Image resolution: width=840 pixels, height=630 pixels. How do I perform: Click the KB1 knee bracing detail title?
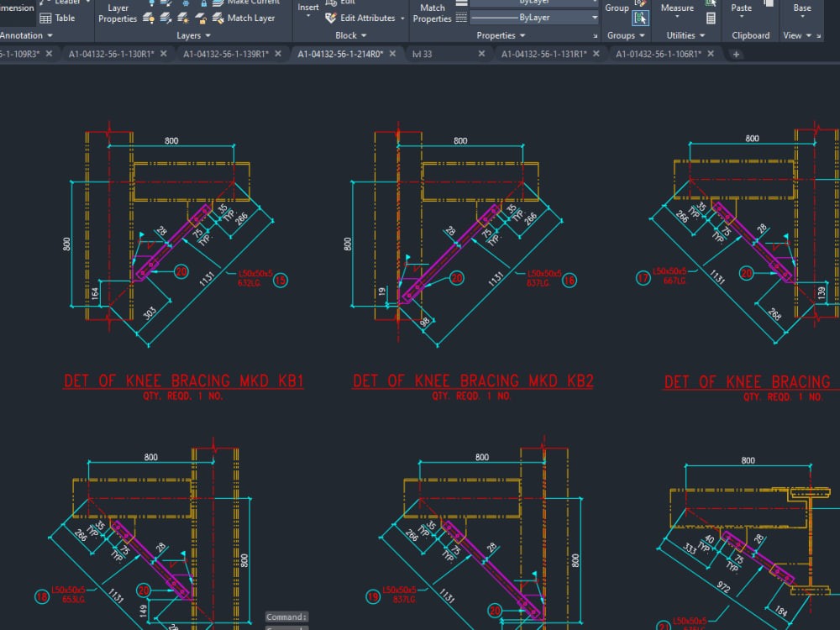tap(184, 381)
